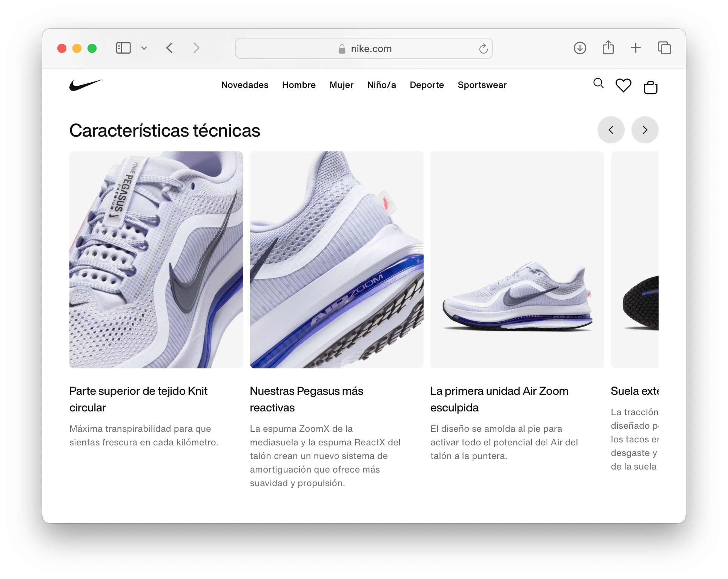The height and width of the screenshot is (579, 728).
Task: Open the shopping bag icon
Action: [x=650, y=88]
